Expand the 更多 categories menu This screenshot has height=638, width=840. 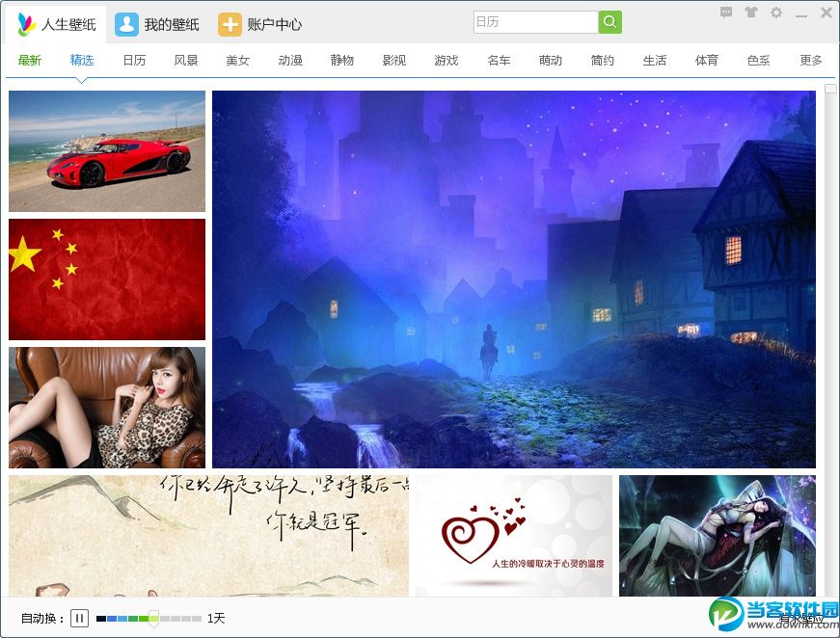pos(811,61)
